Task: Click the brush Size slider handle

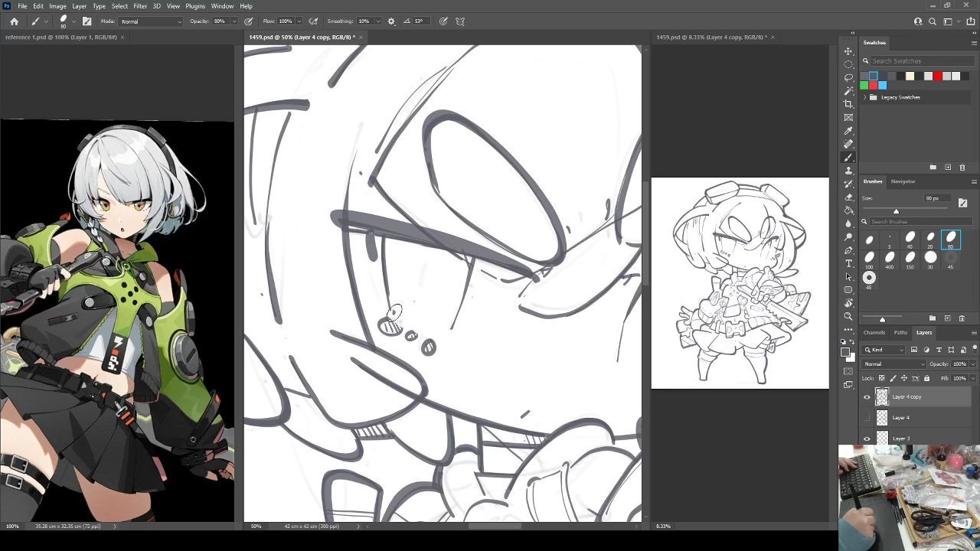Action: [x=896, y=211]
